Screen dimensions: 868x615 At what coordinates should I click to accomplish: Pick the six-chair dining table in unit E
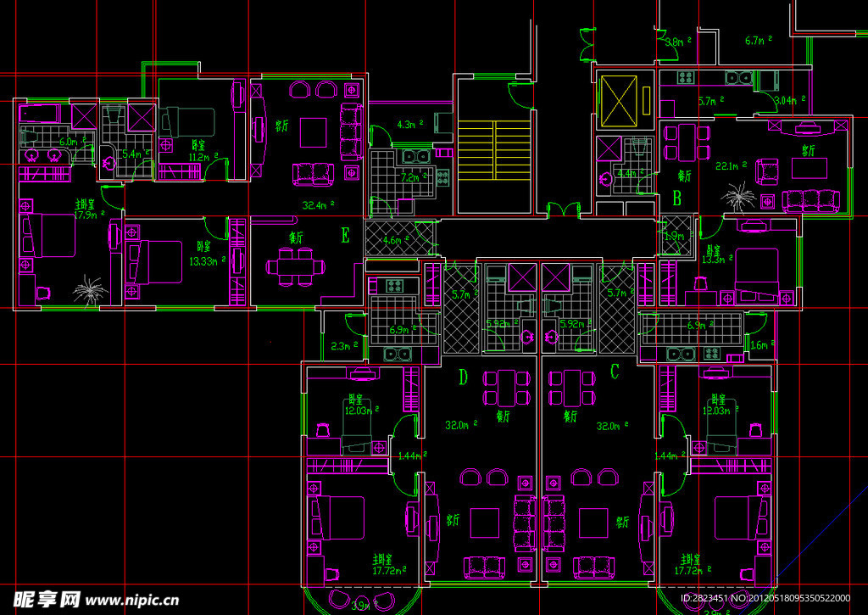pos(296,267)
